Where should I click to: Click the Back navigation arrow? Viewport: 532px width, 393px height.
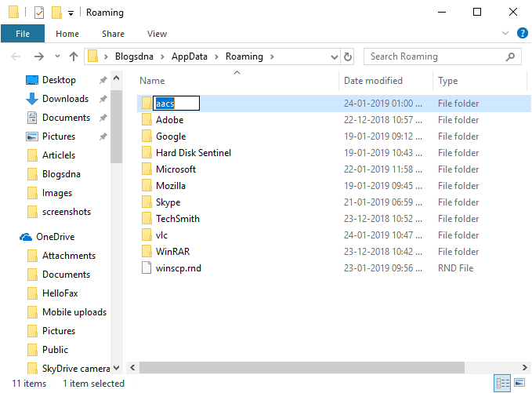pos(17,56)
